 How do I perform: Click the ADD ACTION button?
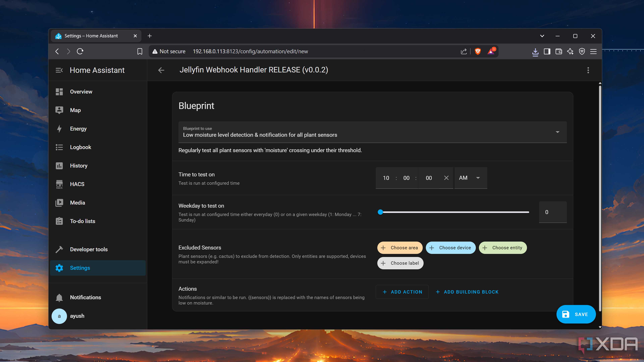[402, 292]
